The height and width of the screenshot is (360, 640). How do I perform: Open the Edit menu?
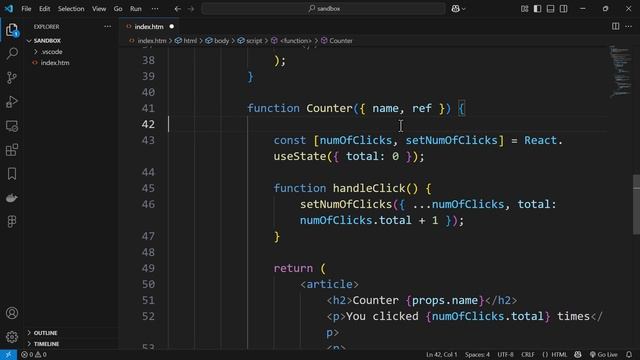point(44,9)
